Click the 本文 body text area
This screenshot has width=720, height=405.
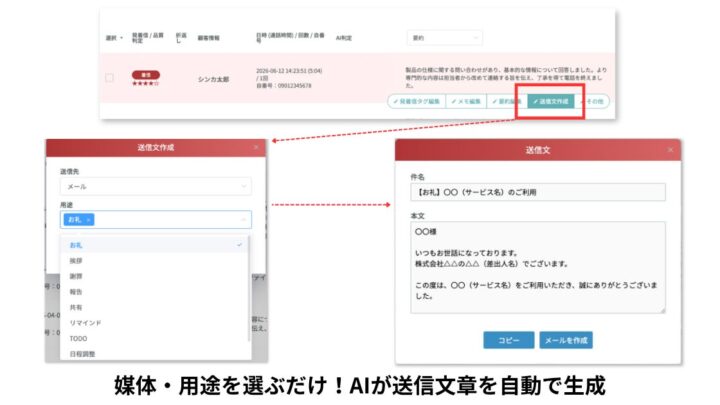538,268
